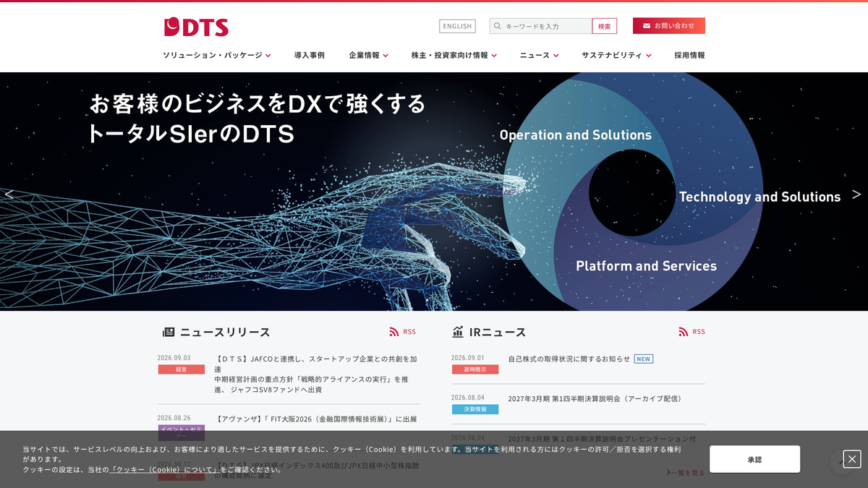Go to previous hero slide arrow

pyautogui.click(x=9, y=194)
